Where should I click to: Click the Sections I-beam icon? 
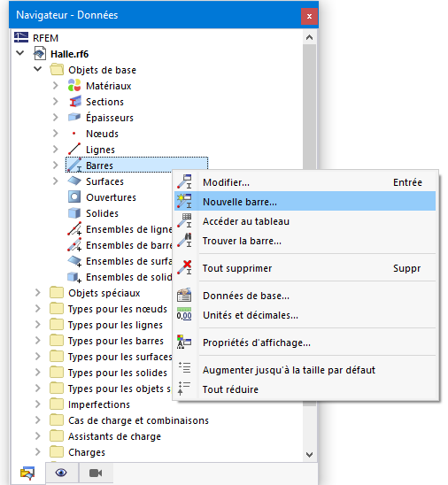click(x=75, y=102)
